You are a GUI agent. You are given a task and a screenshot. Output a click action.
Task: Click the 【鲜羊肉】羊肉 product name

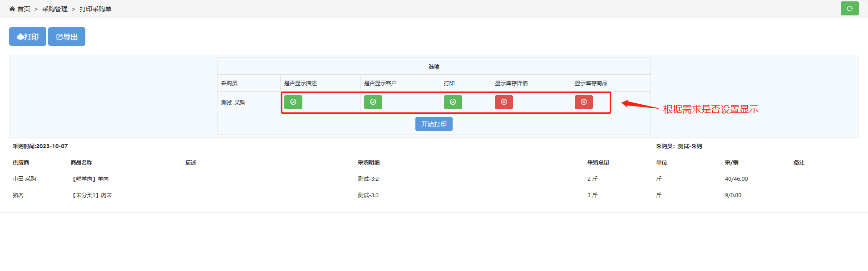pos(89,179)
